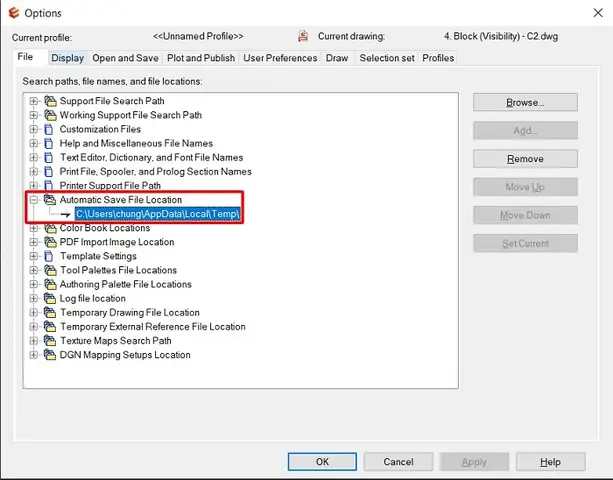Switch to the Profiles tab
This screenshot has width=613, height=480.
pos(438,58)
